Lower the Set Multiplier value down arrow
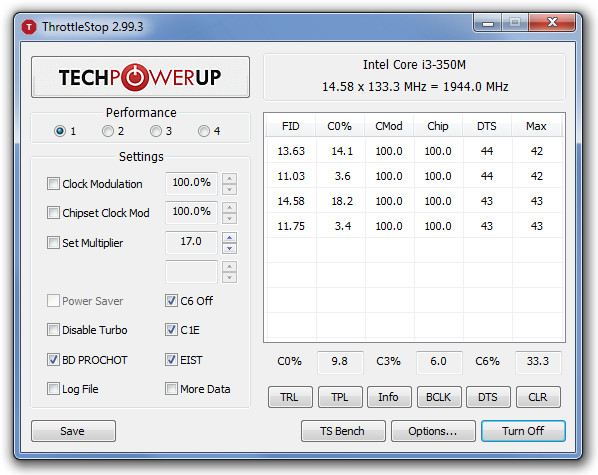This screenshot has height=475, width=598. [x=229, y=248]
